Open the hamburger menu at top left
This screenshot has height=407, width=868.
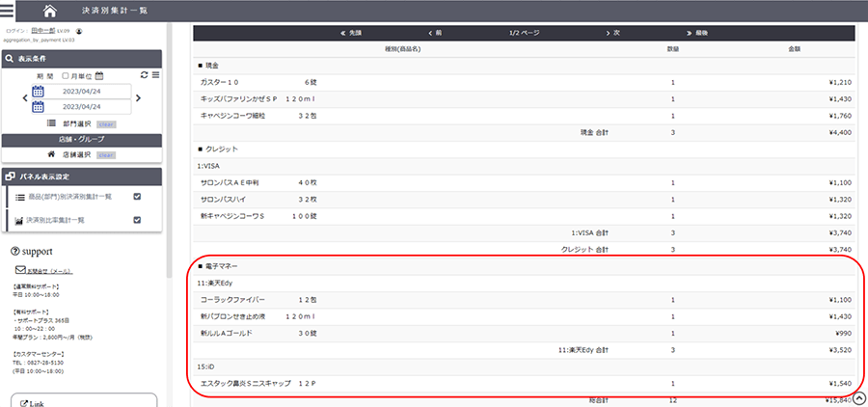pyautogui.click(x=8, y=11)
